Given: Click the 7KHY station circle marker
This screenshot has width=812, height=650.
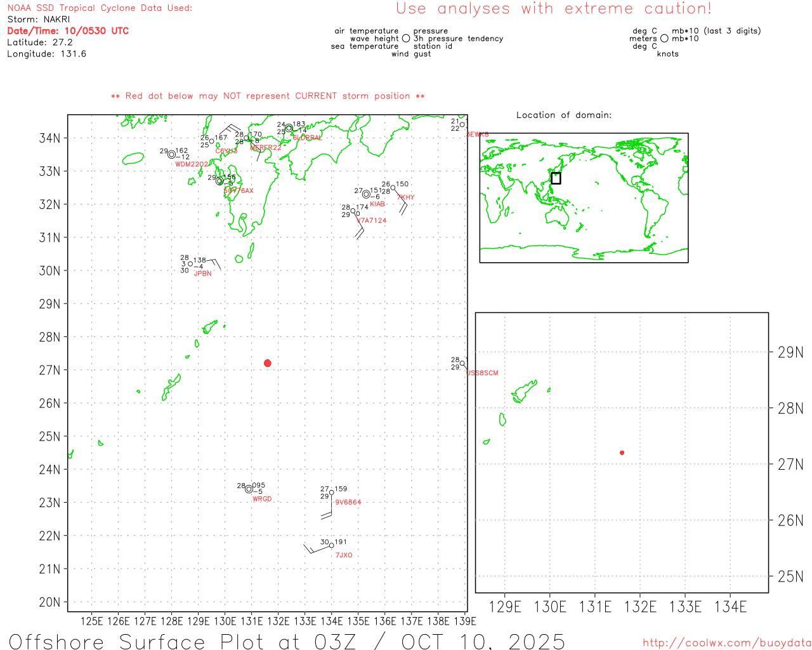Looking at the screenshot, I should (393, 187).
